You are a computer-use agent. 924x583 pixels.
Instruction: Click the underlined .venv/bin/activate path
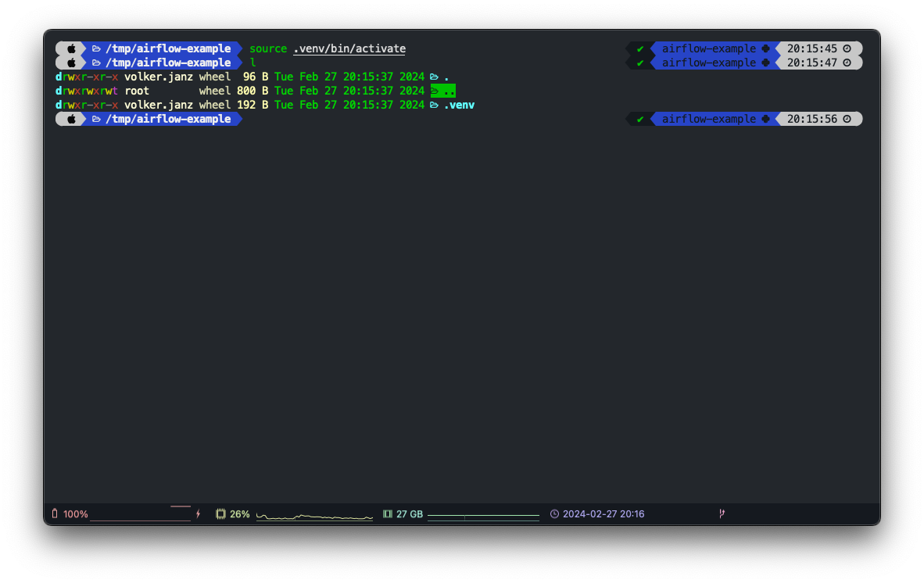tap(349, 48)
